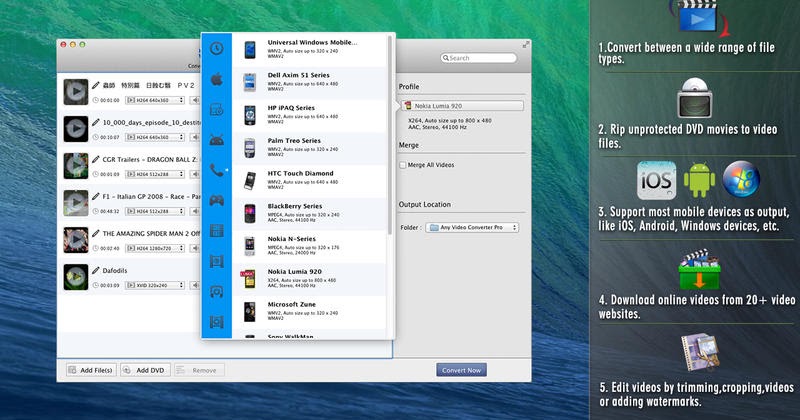This screenshot has width=800, height=420.
Task: Click BlackBerry Series device icon
Action: point(249,213)
